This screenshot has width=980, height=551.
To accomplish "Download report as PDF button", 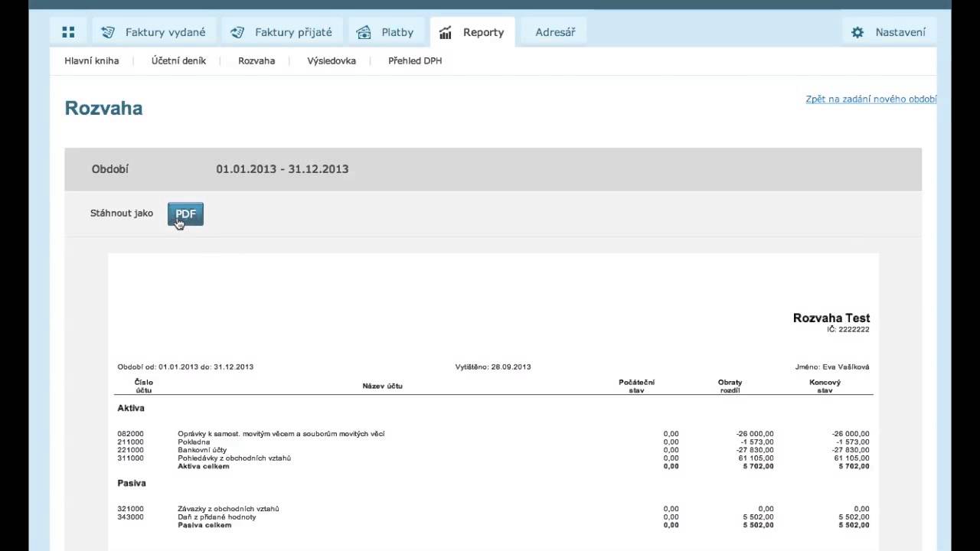I will click(x=185, y=214).
